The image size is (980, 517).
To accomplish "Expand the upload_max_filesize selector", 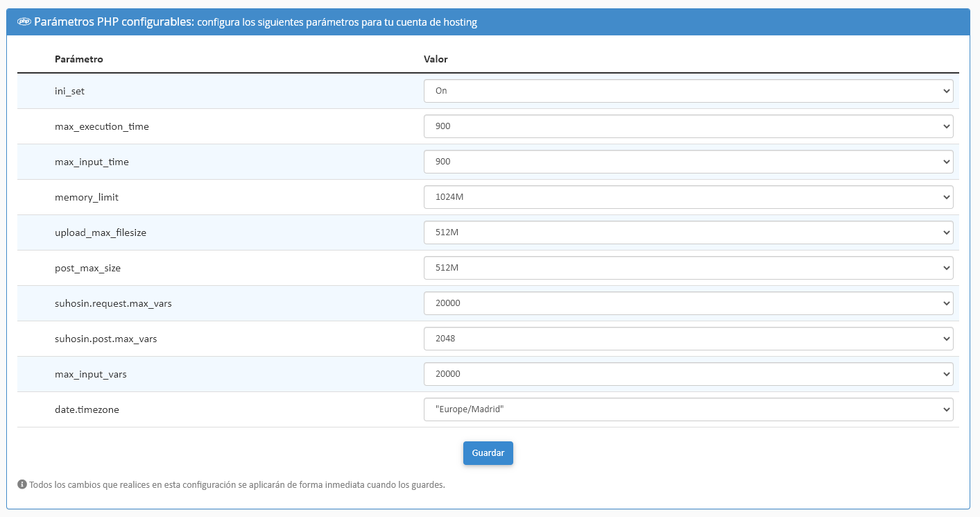I will (x=688, y=232).
